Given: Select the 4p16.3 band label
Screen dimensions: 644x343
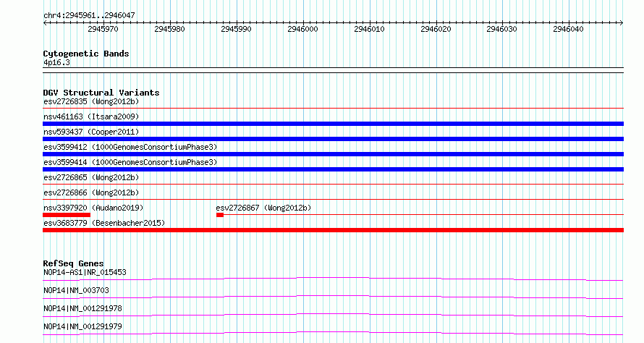Looking at the screenshot, I should [56, 62].
